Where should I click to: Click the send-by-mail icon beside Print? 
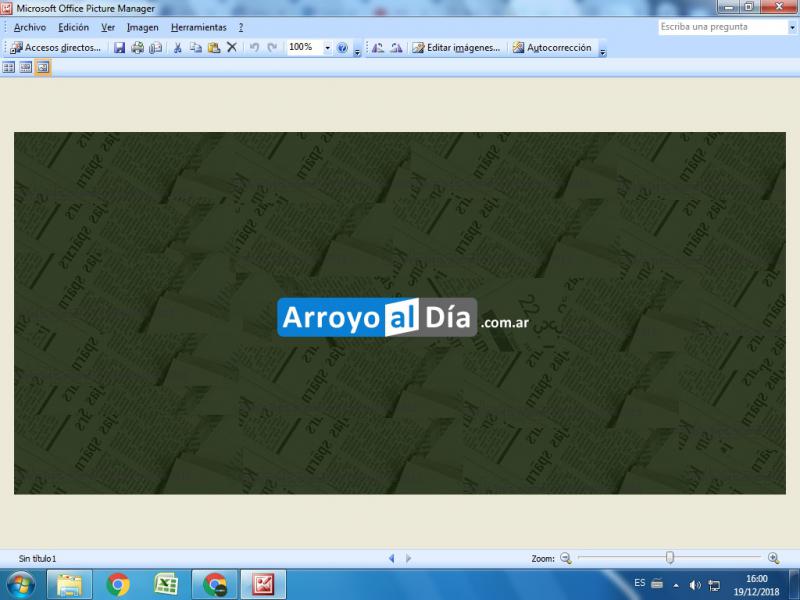click(156, 48)
